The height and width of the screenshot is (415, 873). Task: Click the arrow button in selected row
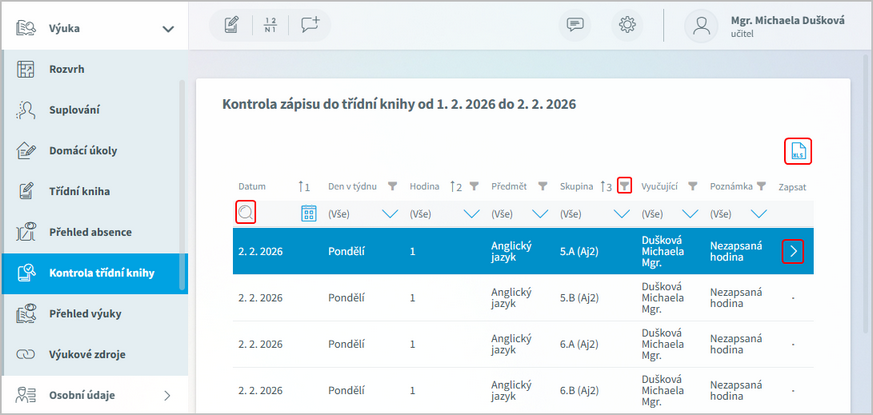(793, 251)
